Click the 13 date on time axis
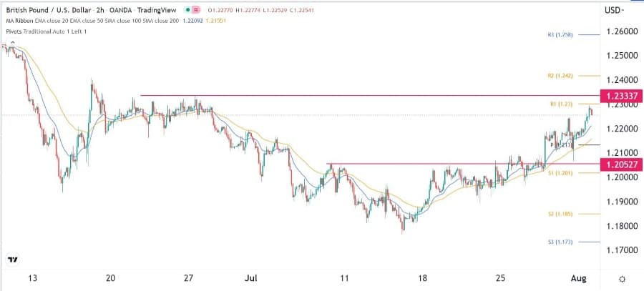Image resolution: width=644 pixels, height=291 pixels. coord(33,278)
